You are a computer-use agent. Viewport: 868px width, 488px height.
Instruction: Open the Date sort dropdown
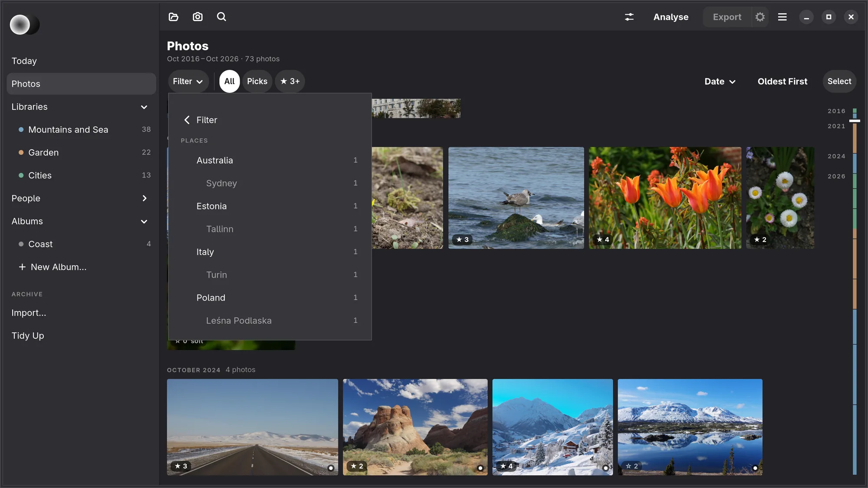pyautogui.click(x=720, y=82)
